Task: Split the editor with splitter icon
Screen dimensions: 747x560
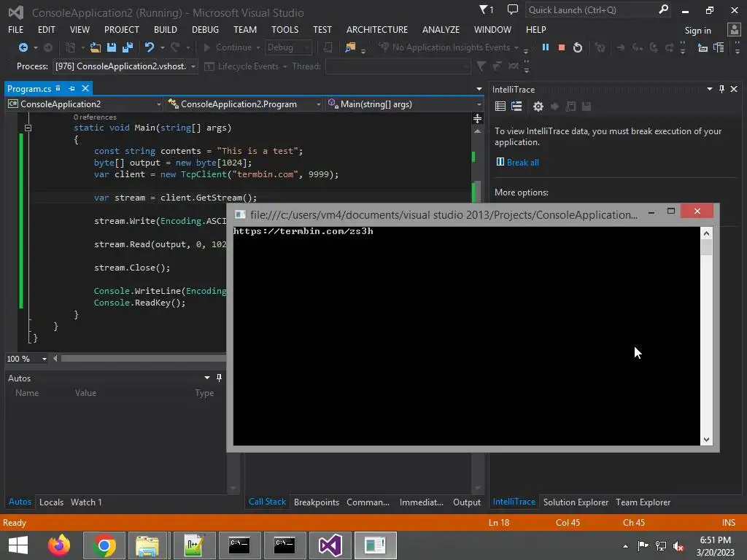Action: point(477,119)
